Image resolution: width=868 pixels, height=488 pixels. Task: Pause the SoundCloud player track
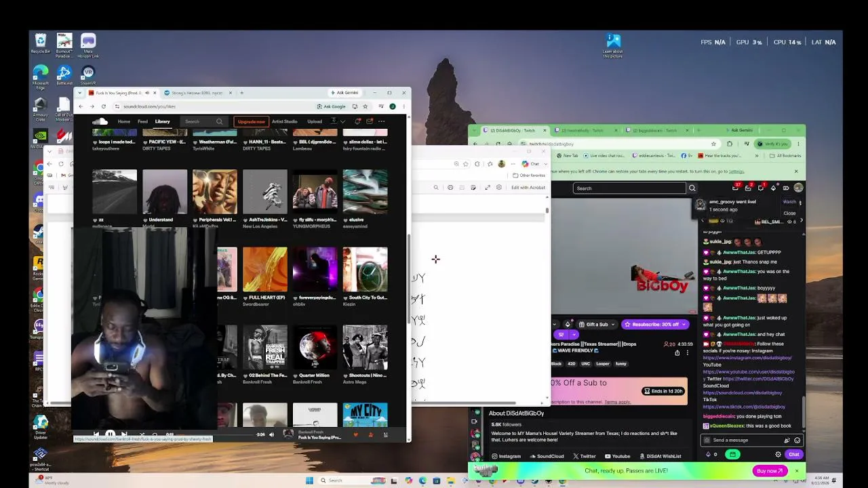(x=110, y=434)
